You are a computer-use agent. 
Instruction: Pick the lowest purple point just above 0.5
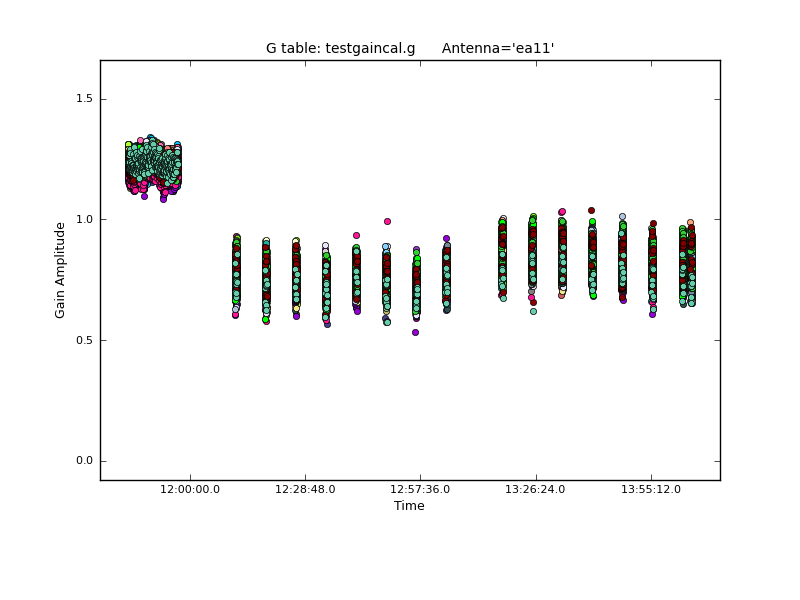[x=415, y=332]
